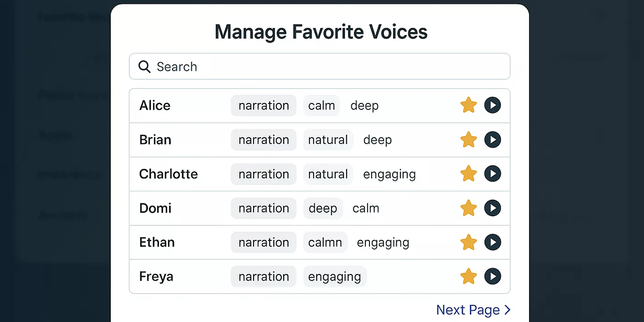Toggle Brian's favorite star

point(468,140)
